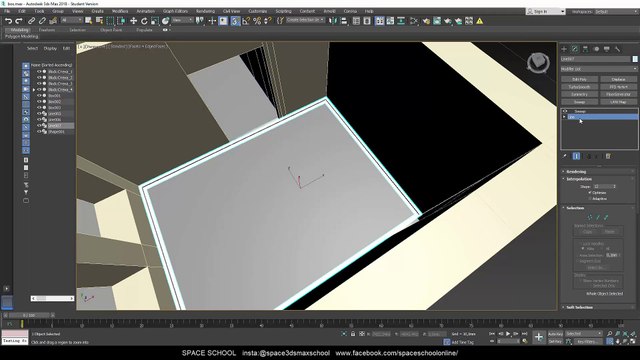Toggle the 3D Snaps button
The image size is (640, 360).
pyautogui.click(x=235, y=21)
